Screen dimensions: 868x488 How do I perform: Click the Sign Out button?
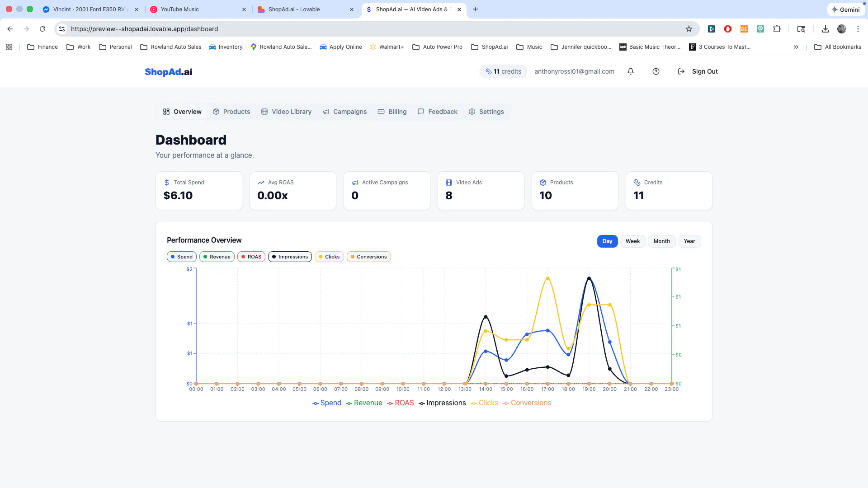[698, 71]
